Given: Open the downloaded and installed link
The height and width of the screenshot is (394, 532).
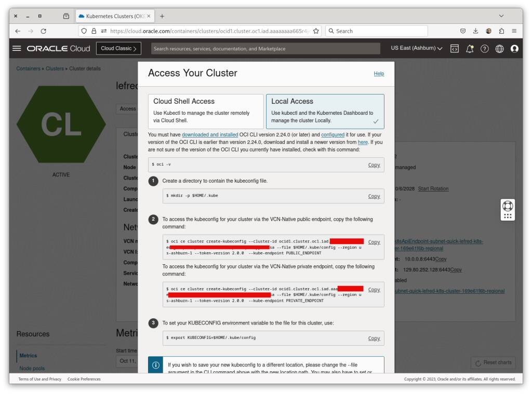Looking at the screenshot, I should pyautogui.click(x=210, y=134).
